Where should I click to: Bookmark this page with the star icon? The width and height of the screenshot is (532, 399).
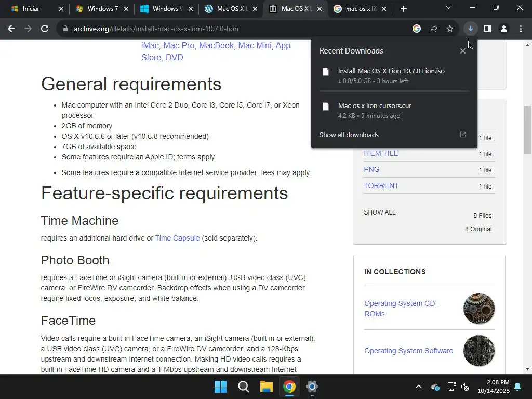click(x=449, y=29)
